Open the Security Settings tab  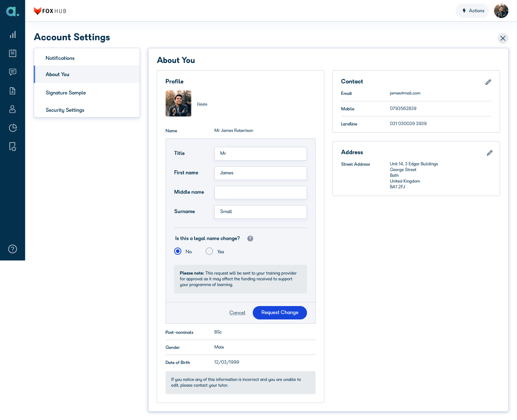87,110
